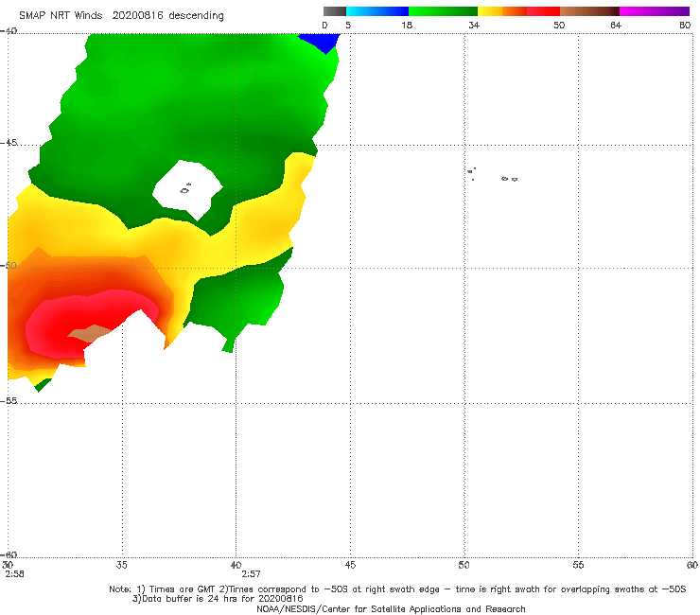Click the '-55' latitude axis label
700x615 pixels.
coord(9,400)
